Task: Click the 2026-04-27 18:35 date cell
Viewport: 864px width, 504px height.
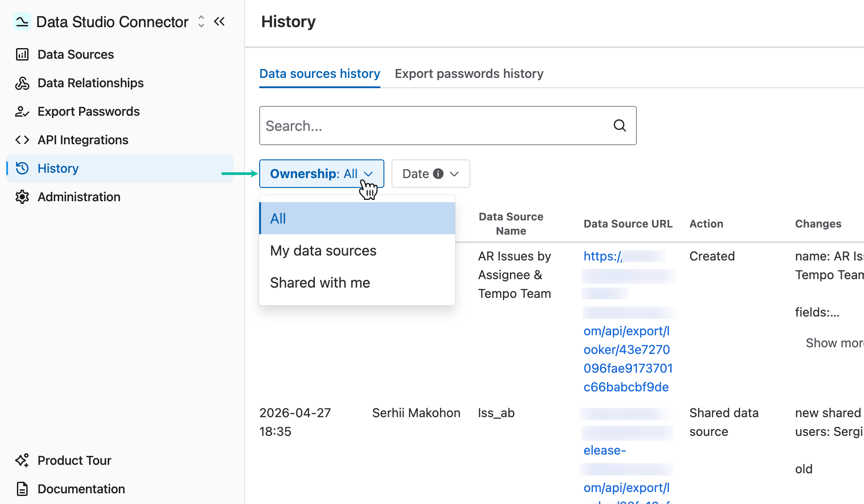Action: [295, 422]
